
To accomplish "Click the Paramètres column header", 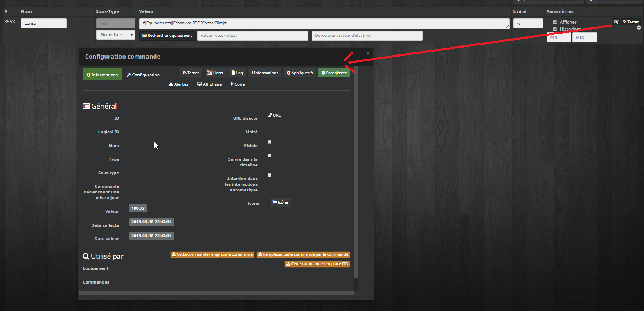I will tap(560, 11).
